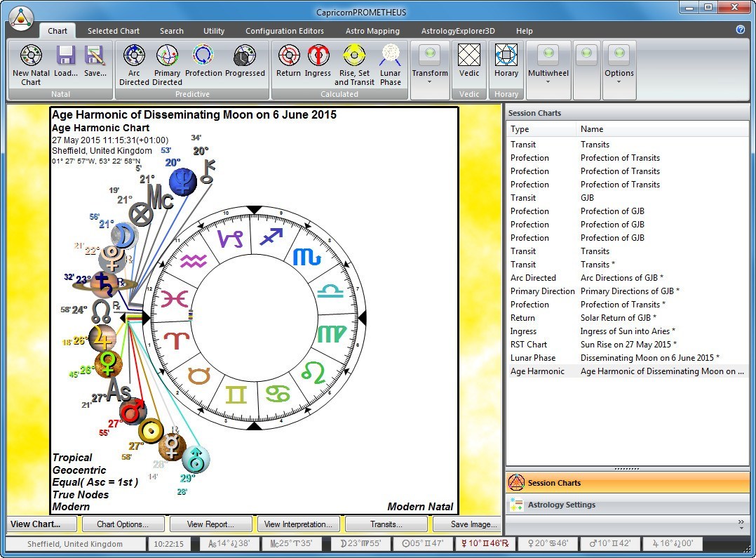Sort by the Type column header
The width and height of the screenshot is (756, 558).
(x=541, y=129)
